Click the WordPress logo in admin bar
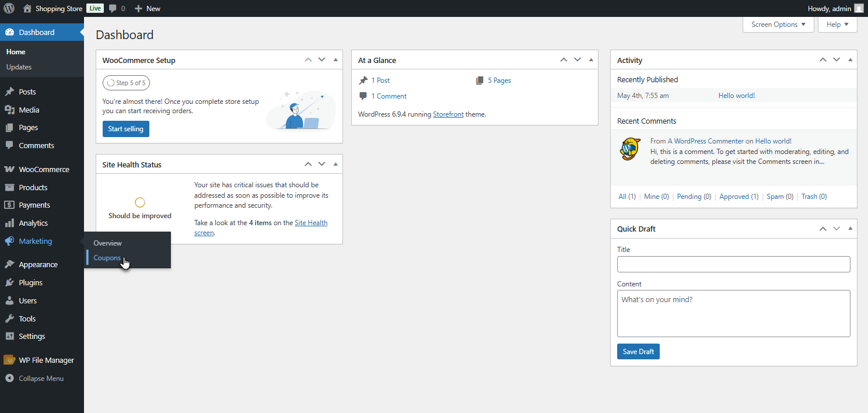 tap(9, 8)
